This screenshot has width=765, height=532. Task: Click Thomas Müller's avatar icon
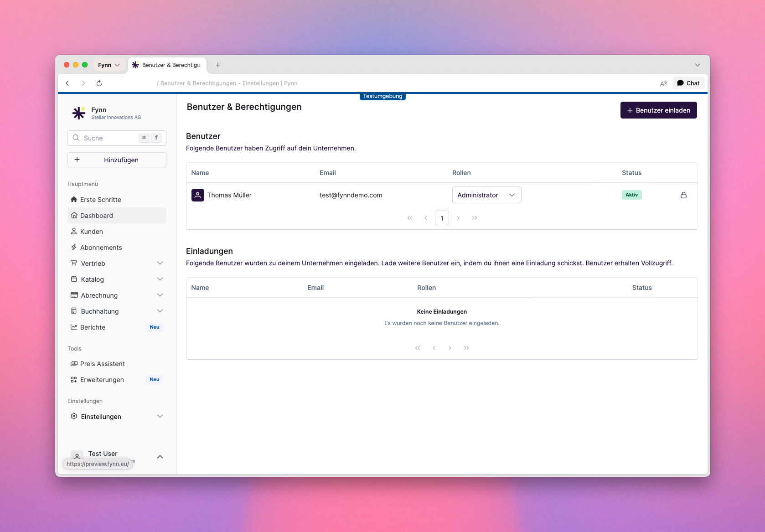click(197, 195)
